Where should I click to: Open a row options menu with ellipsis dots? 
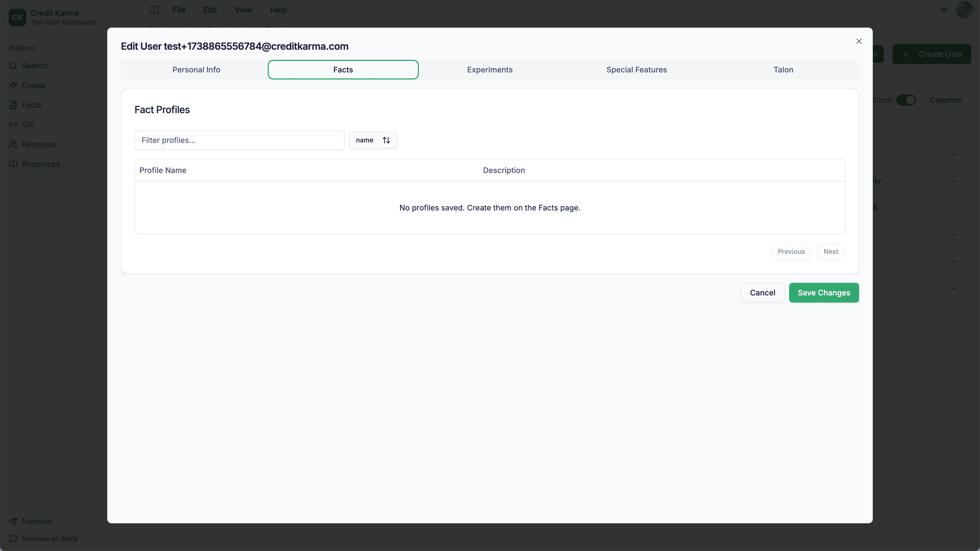[x=953, y=154]
